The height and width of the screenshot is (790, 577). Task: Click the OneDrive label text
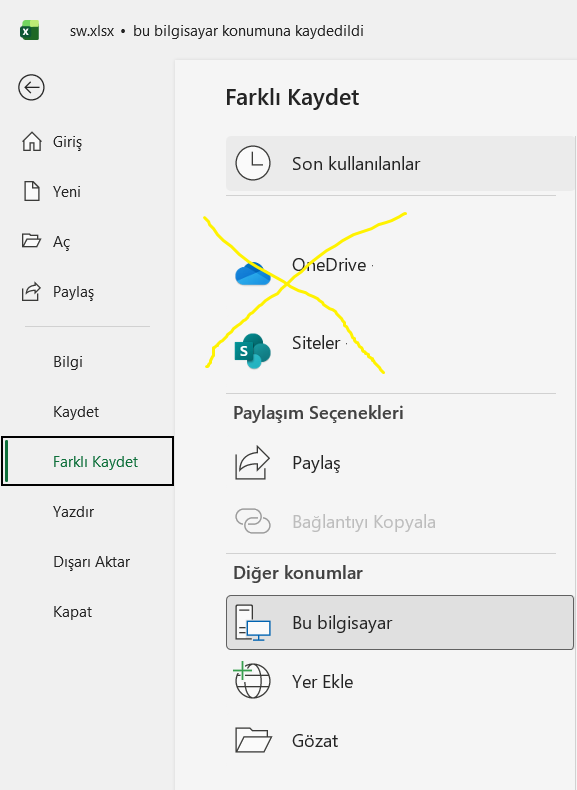coord(329,265)
